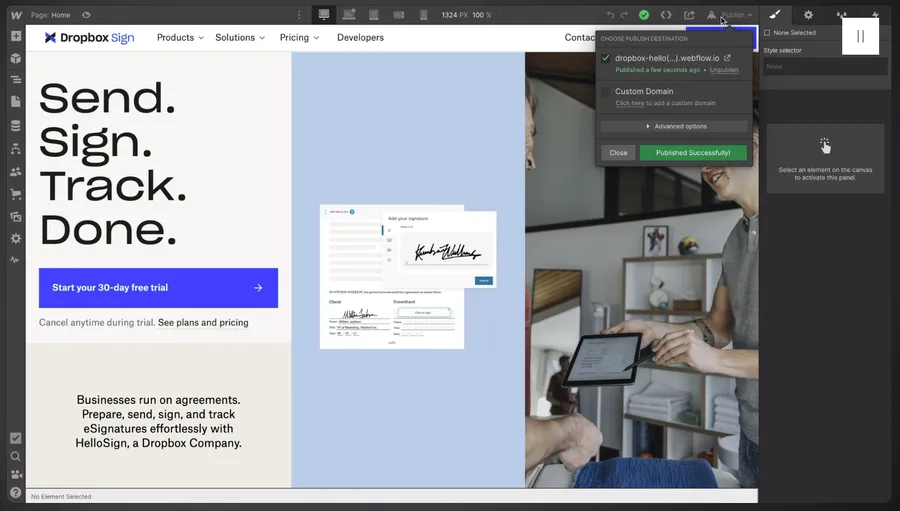Select the signature document illustration

[408, 277]
